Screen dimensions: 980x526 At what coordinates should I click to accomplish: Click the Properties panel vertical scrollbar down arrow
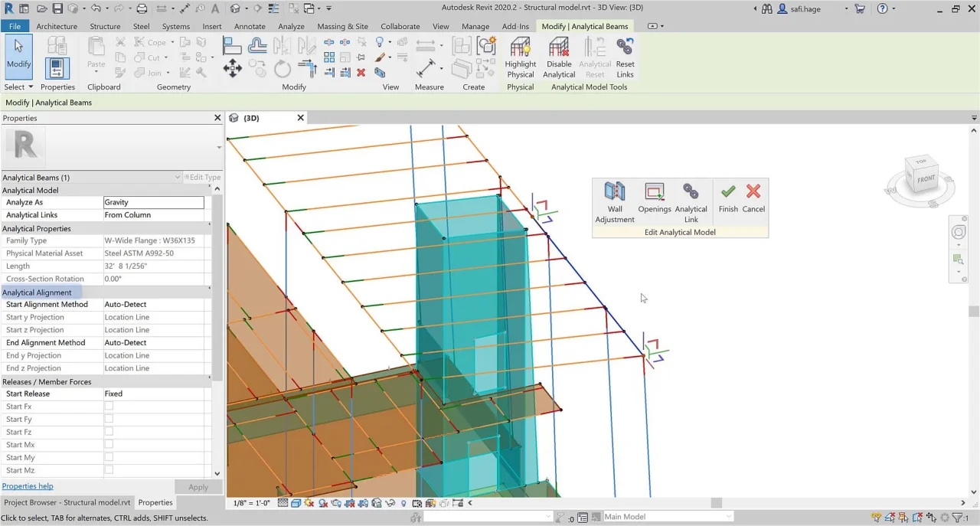(x=217, y=474)
